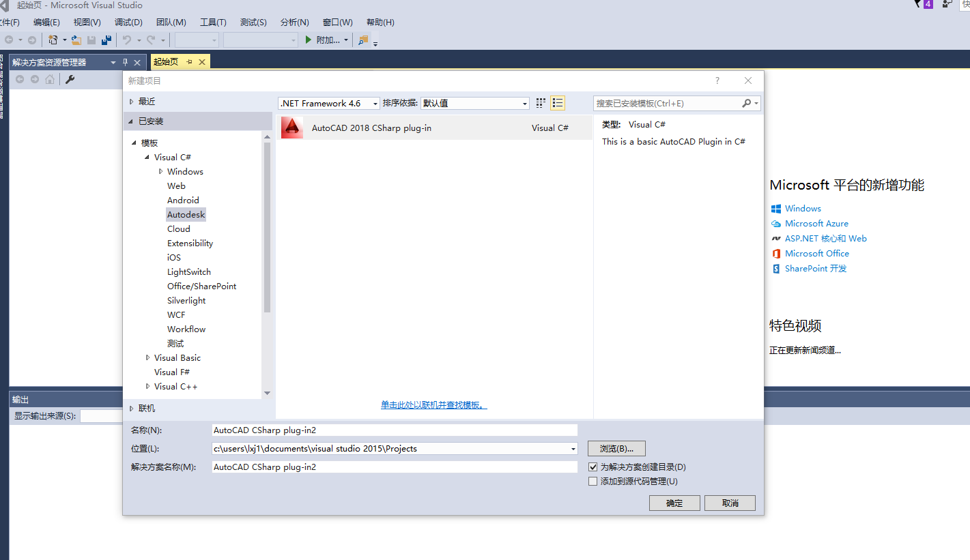The height and width of the screenshot is (560, 970).
Task: Click the Open File folder toolbar icon
Action: (x=76, y=40)
